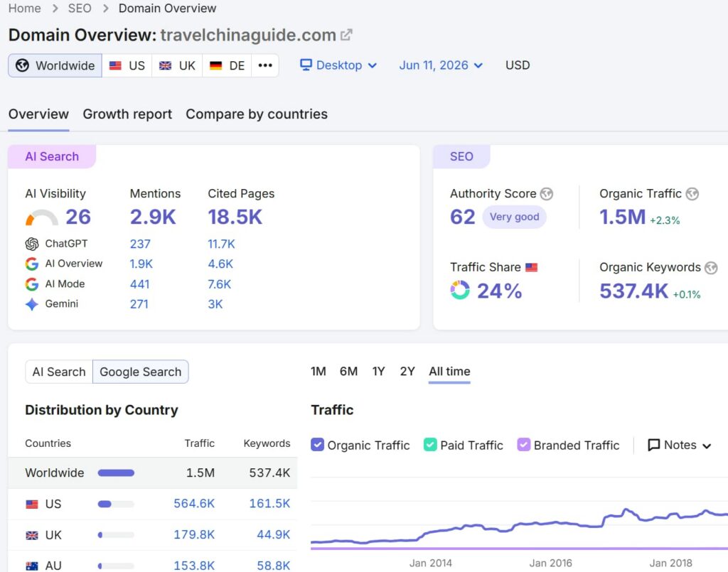The image size is (728, 572).
Task: Select the 2Y time range
Action: tap(407, 371)
